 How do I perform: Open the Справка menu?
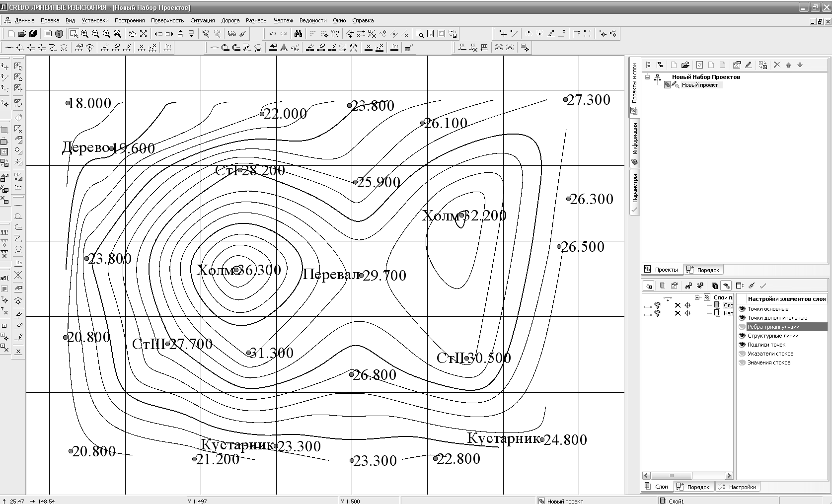click(x=363, y=20)
